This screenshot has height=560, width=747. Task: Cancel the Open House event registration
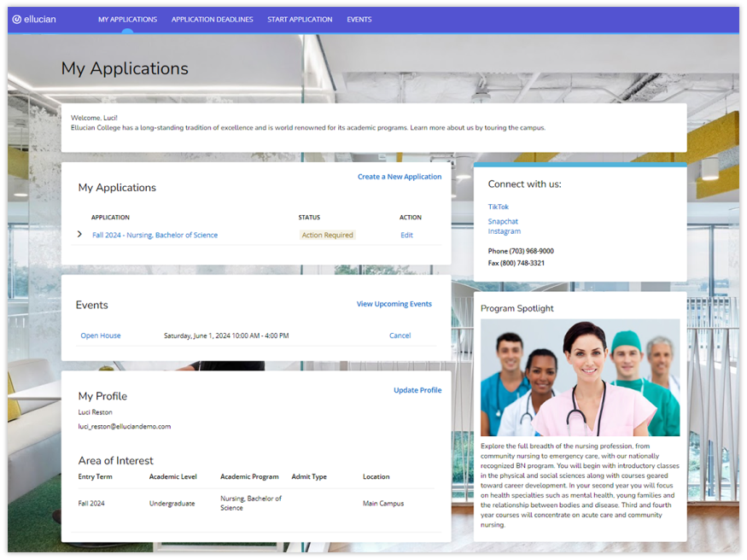pos(400,335)
